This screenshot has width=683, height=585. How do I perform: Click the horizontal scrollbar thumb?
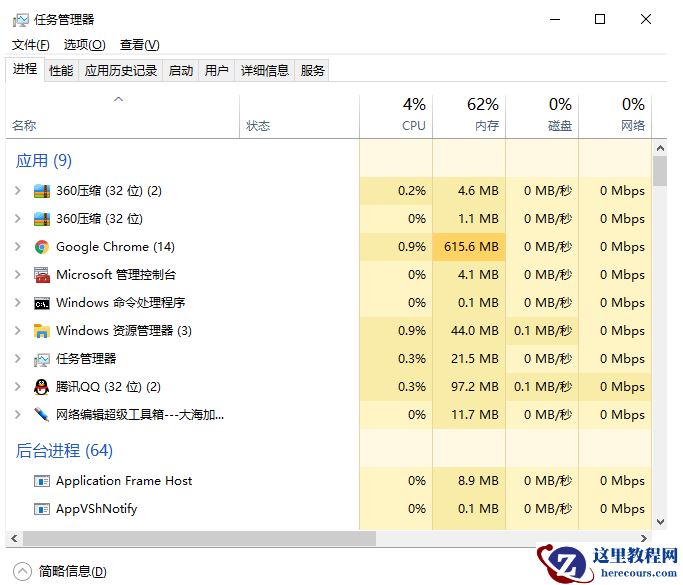199,538
